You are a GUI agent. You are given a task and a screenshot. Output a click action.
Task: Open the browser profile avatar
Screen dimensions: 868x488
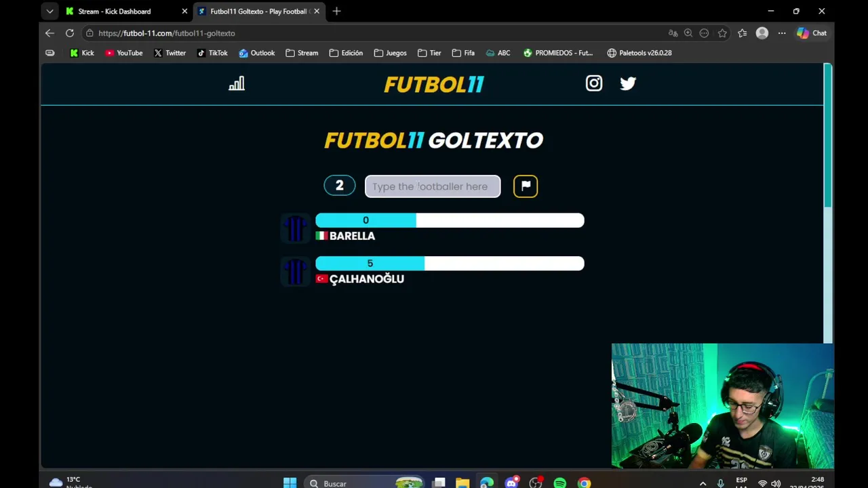coord(762,33)
